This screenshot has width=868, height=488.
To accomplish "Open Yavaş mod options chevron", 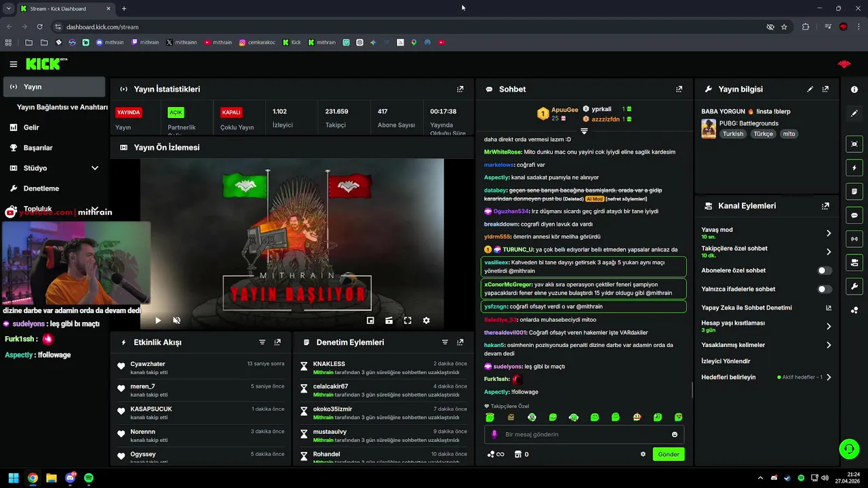I will [829, 233].
